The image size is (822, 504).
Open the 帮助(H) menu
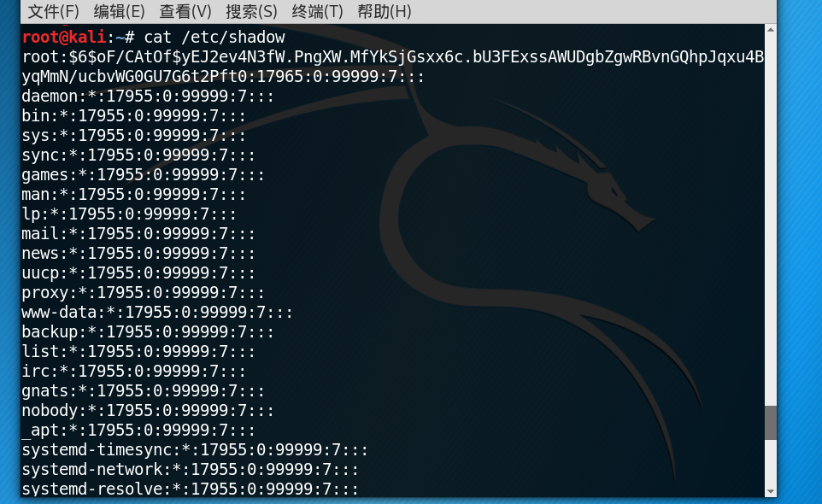385,11
